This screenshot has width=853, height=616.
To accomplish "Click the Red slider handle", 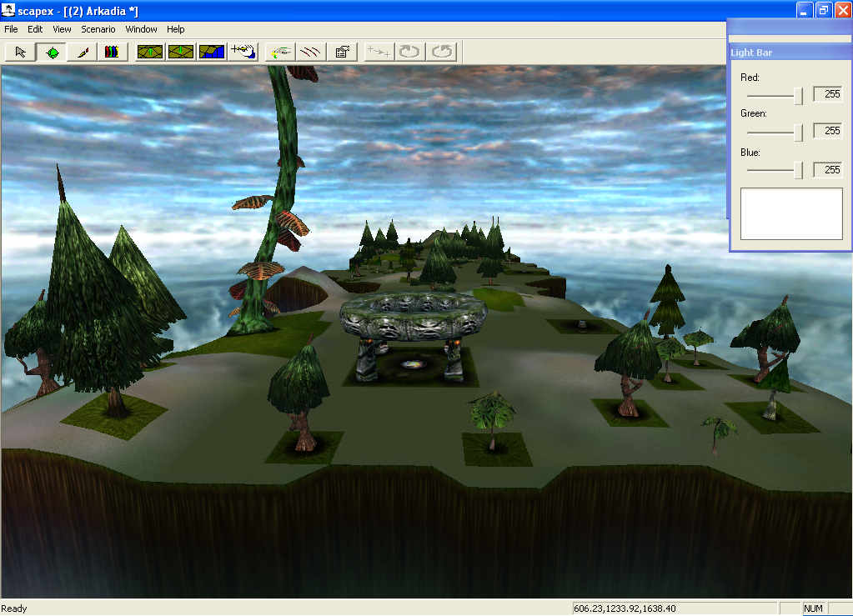I will (798, 96).
